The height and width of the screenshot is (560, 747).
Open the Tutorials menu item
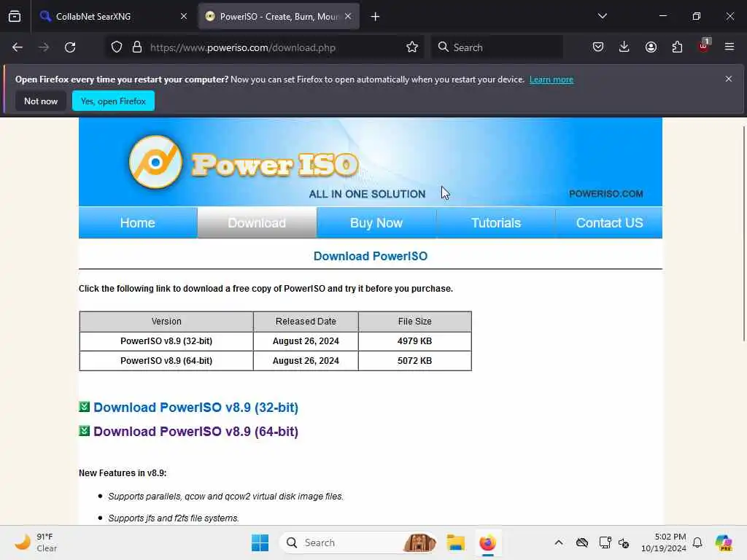coord(496,222)
